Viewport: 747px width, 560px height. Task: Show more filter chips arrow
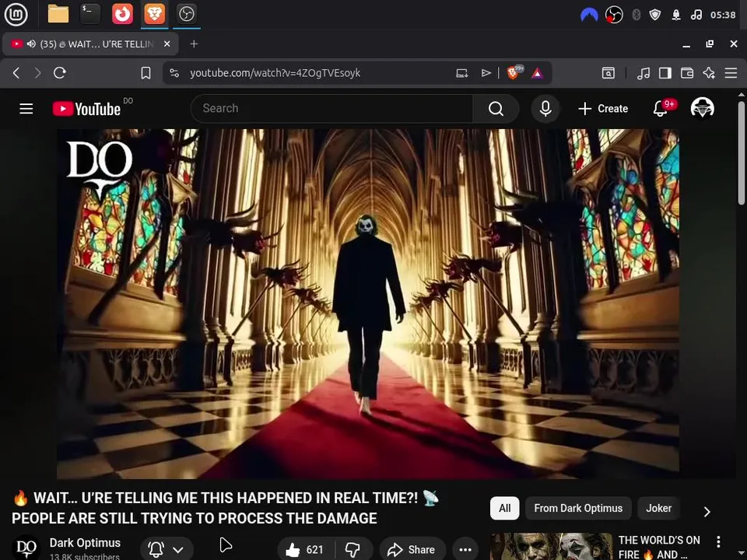[x=707, y=512]
